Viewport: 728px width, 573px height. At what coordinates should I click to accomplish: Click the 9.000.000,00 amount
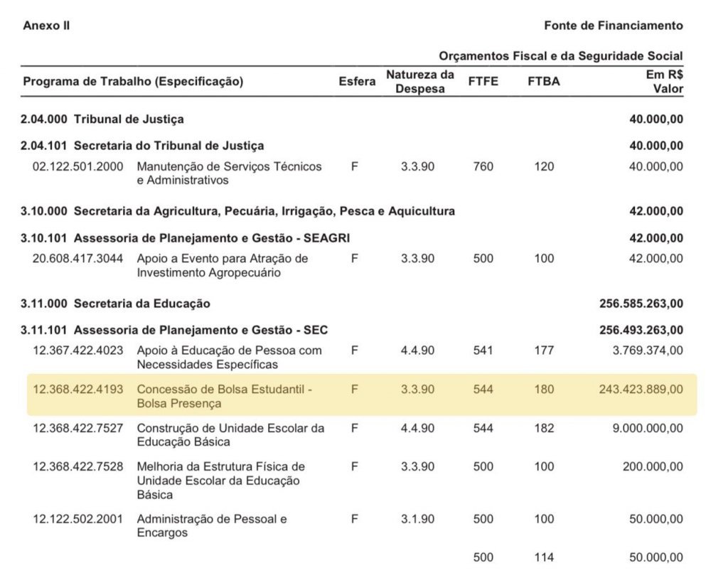point(646,428)
